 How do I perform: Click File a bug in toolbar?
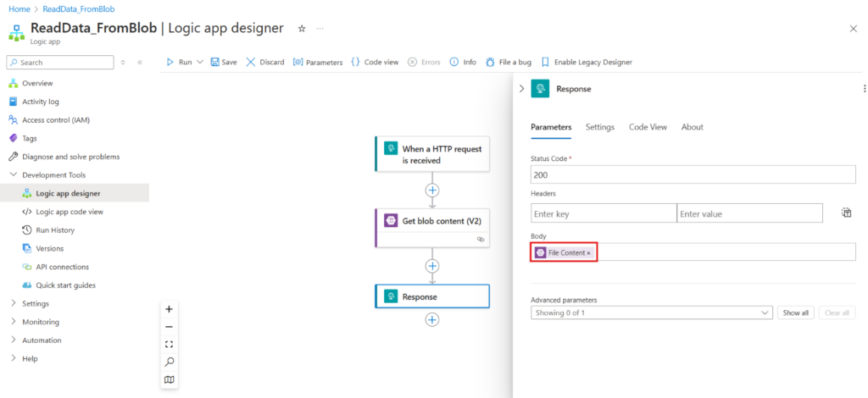coord(509,63)
